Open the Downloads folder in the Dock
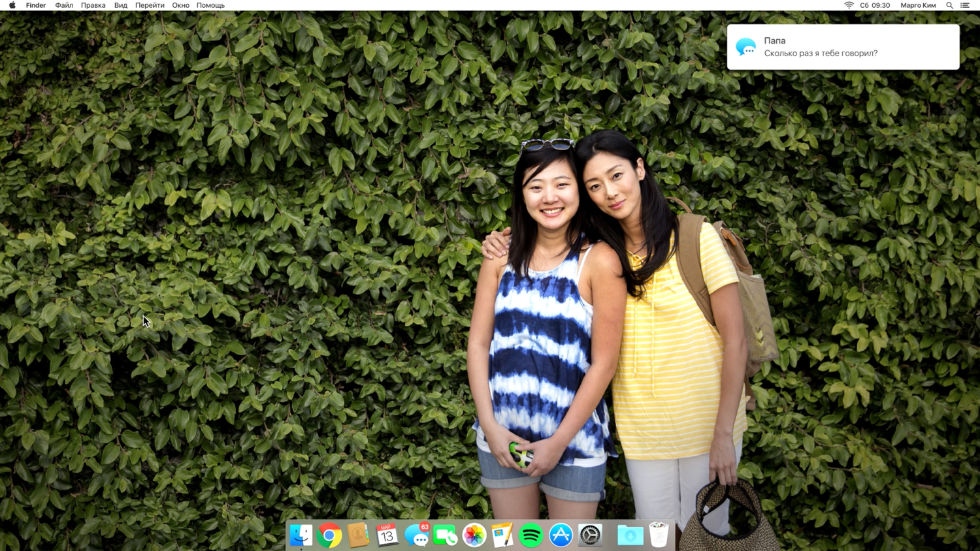980x551 pixels. pyautogui.click(x=630, y=535)
